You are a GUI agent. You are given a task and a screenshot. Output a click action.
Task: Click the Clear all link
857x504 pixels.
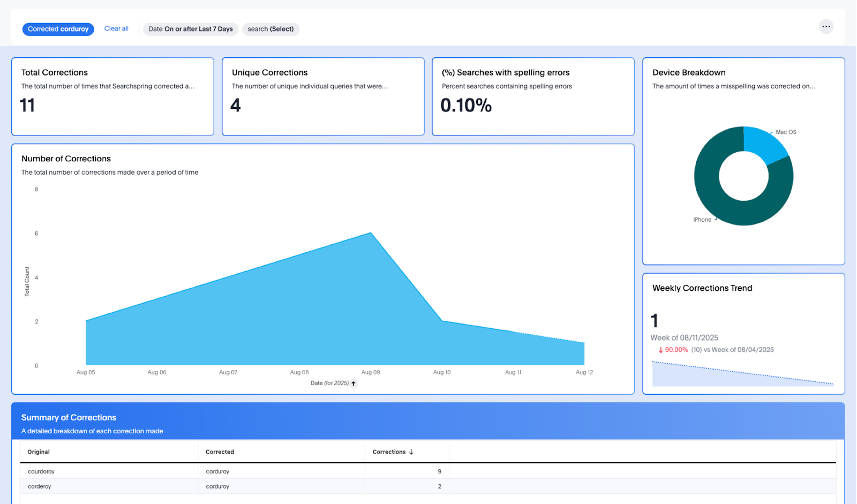pos(116,29)
